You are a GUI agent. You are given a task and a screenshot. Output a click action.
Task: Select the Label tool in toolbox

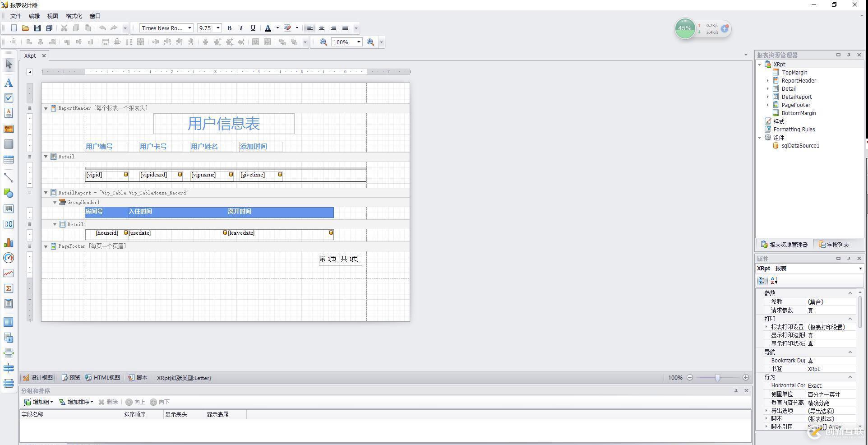coord(9,83)
